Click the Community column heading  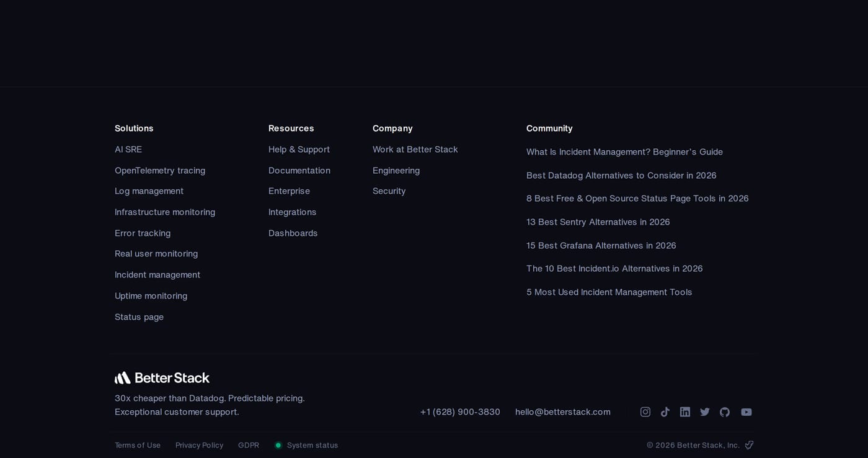pyautogui.click(x=549, y=128)
